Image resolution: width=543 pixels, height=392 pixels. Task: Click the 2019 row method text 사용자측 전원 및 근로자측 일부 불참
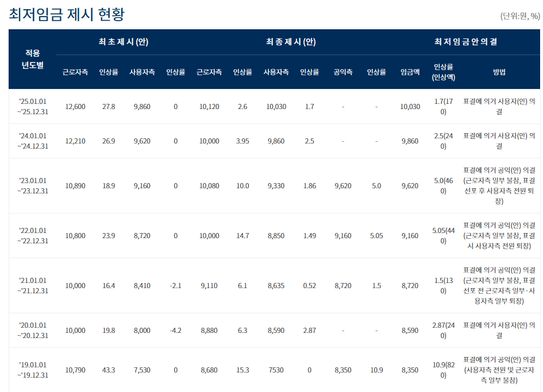tap(499, 375)
